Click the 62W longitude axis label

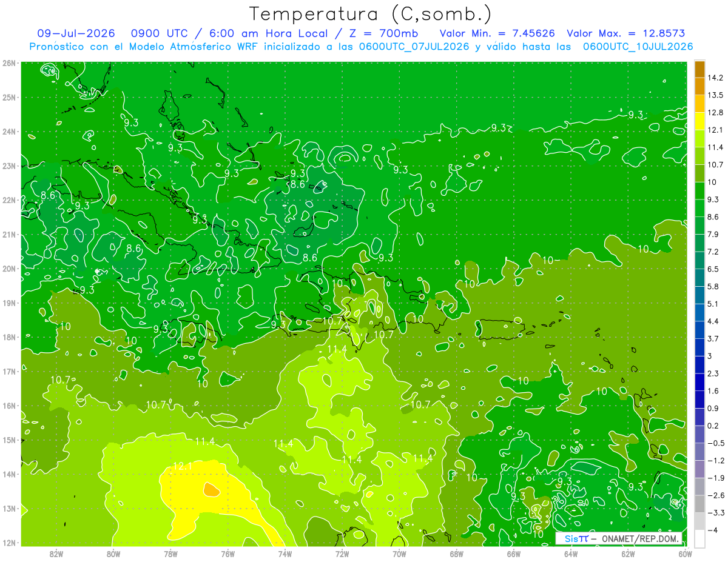[x=627, y=554]
